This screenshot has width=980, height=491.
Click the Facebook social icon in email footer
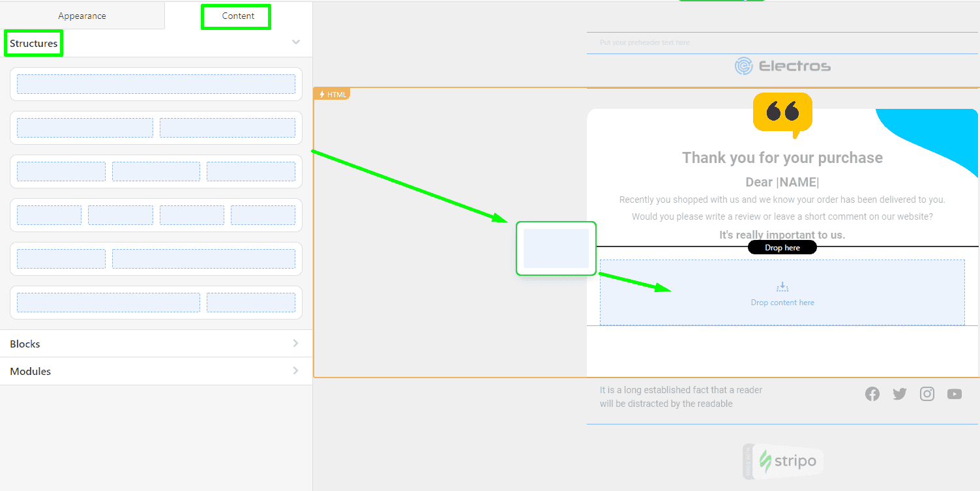(x=872, y=394)
